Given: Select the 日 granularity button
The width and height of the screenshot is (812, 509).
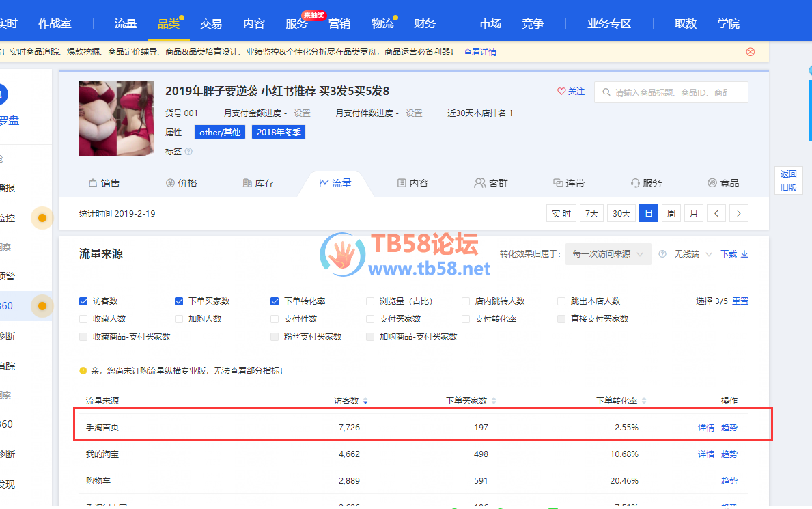Looking at the screenshot, I should (x=648, y=214).
